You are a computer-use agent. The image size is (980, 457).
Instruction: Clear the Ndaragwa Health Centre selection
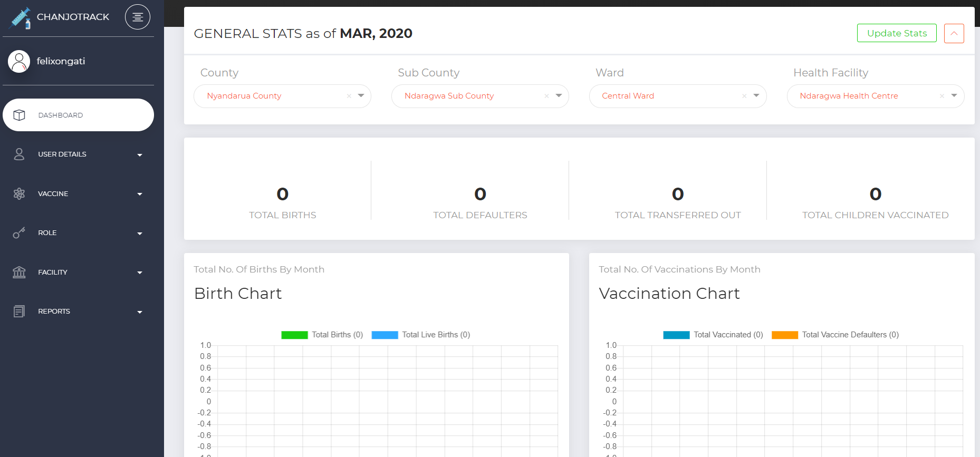pos(941,96)
